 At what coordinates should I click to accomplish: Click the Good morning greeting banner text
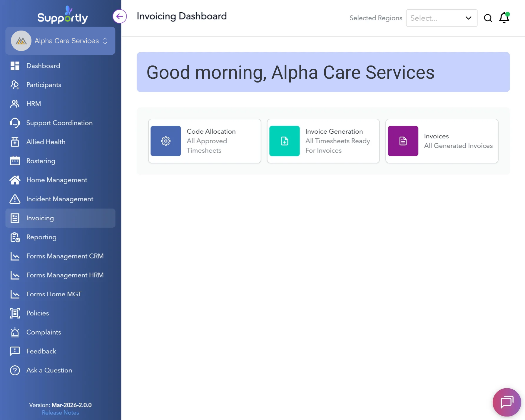[290, 72]
